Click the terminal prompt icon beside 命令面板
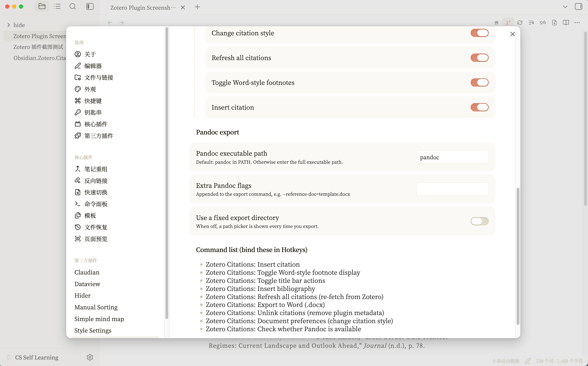This screenshot has width=588, height=366. click(78, 204)
